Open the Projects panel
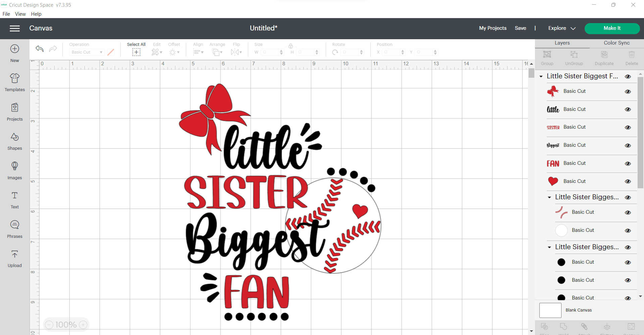 15,112
